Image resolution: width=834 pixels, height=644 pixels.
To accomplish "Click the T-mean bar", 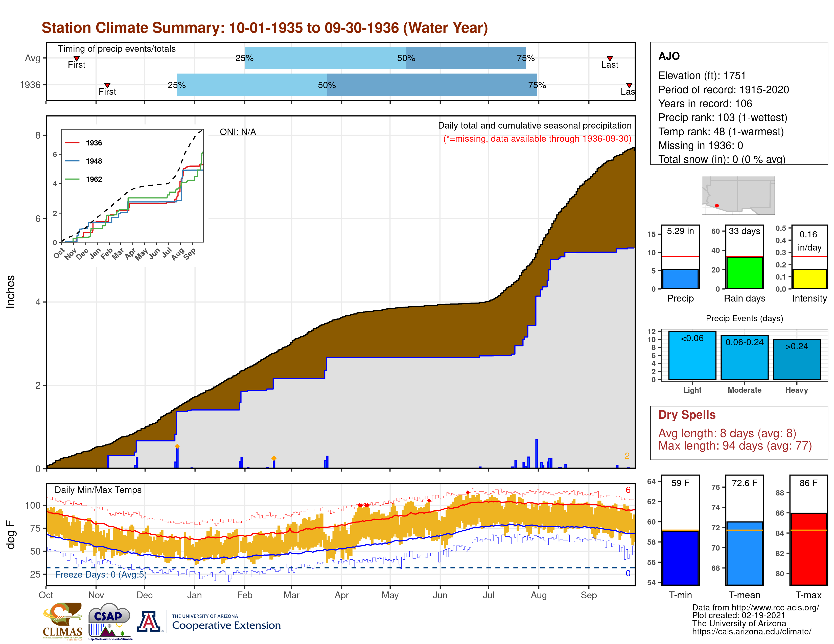I will tap(744, 553).
